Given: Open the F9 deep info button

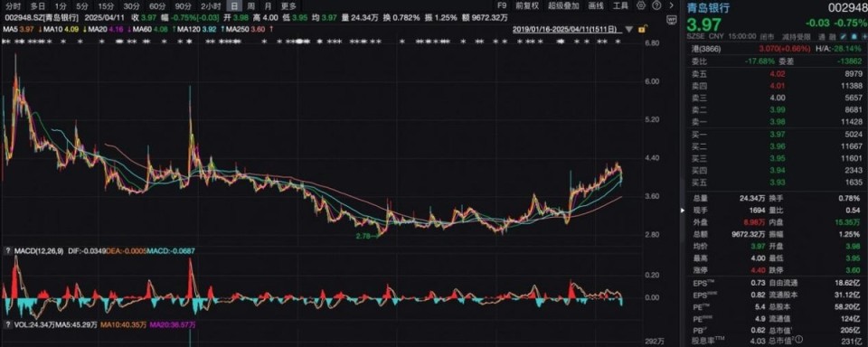Looking at the screenshot, I should (x=502, y=6).
